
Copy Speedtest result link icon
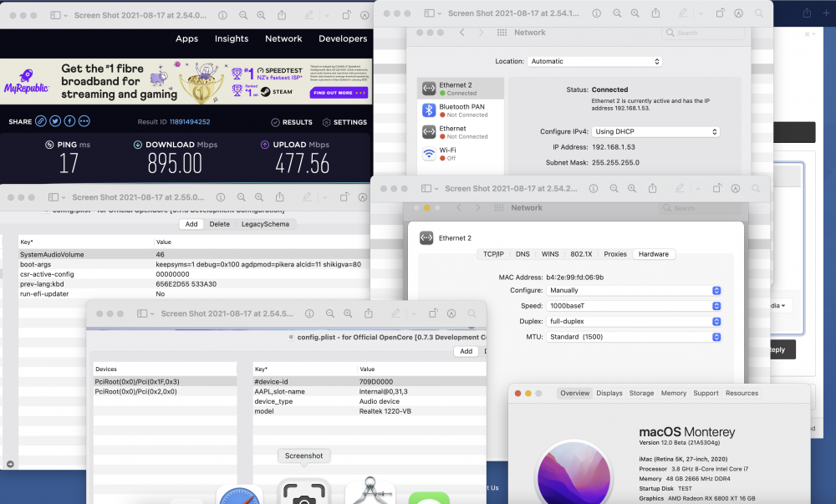[40, 121]
